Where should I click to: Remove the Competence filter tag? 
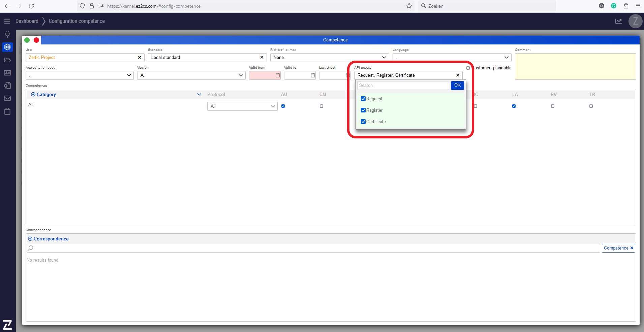(632, 248)
